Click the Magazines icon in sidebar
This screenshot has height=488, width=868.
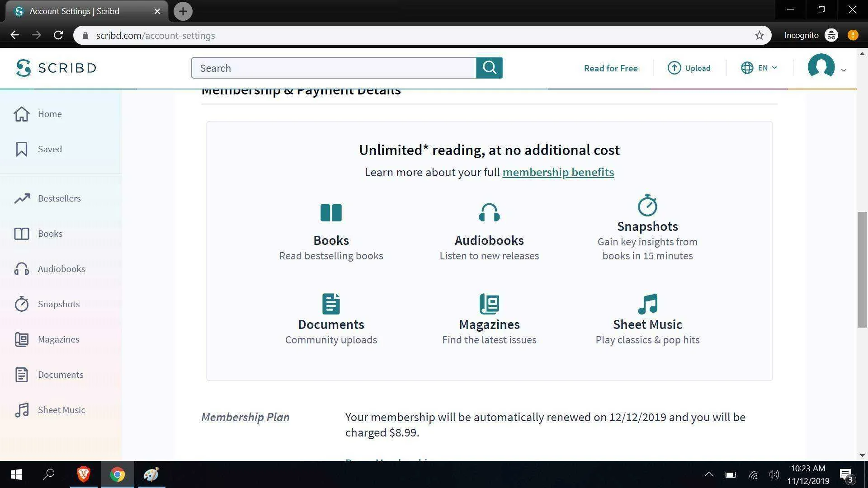[x=22, y=339]
